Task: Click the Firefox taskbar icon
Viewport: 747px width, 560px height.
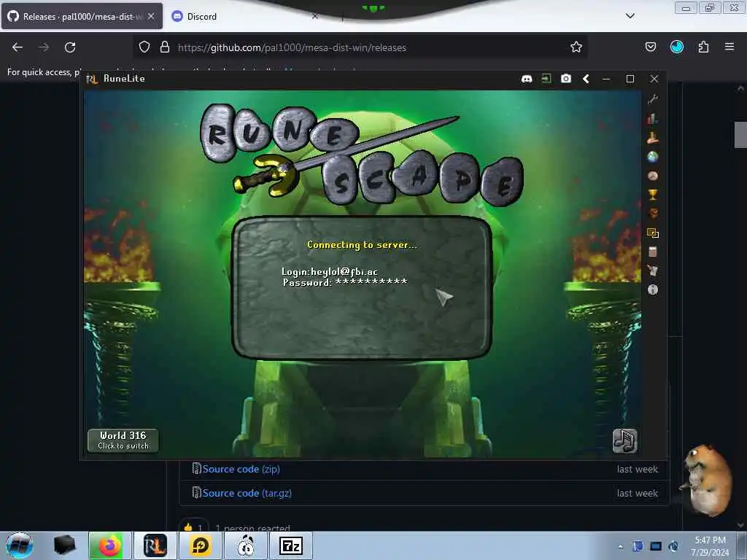Action: [109, 545]
